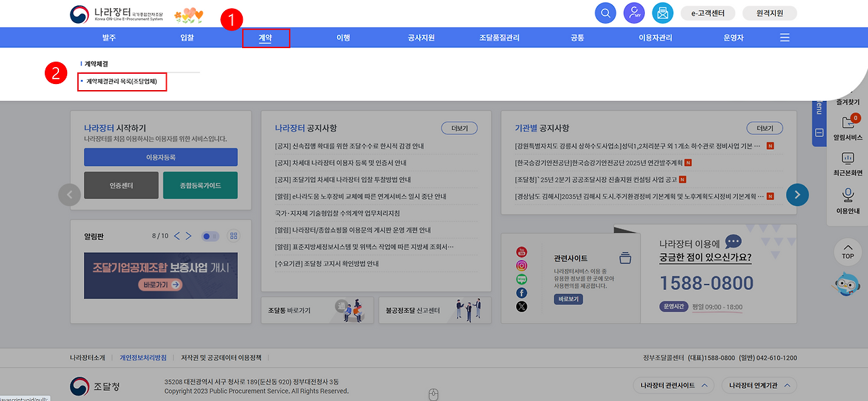The width and height of the screenshot is (868, 401).
Task: Open the 이행 menu
Action: coord(343,38)
